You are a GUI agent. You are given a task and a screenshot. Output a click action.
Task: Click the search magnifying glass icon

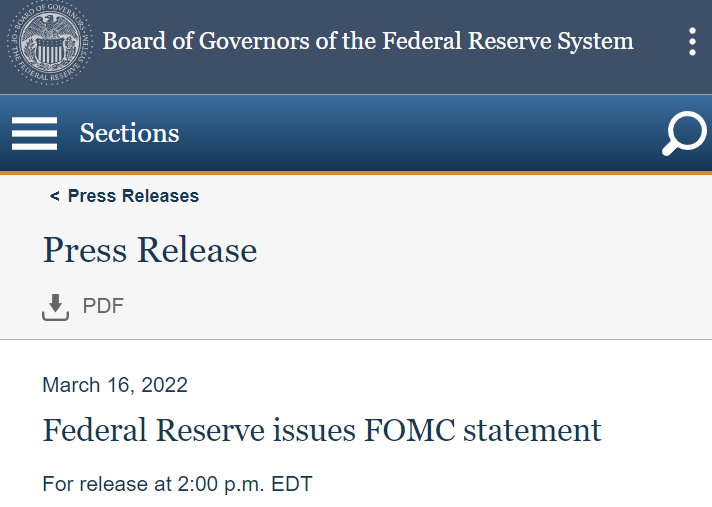click(x=684, y=134)
